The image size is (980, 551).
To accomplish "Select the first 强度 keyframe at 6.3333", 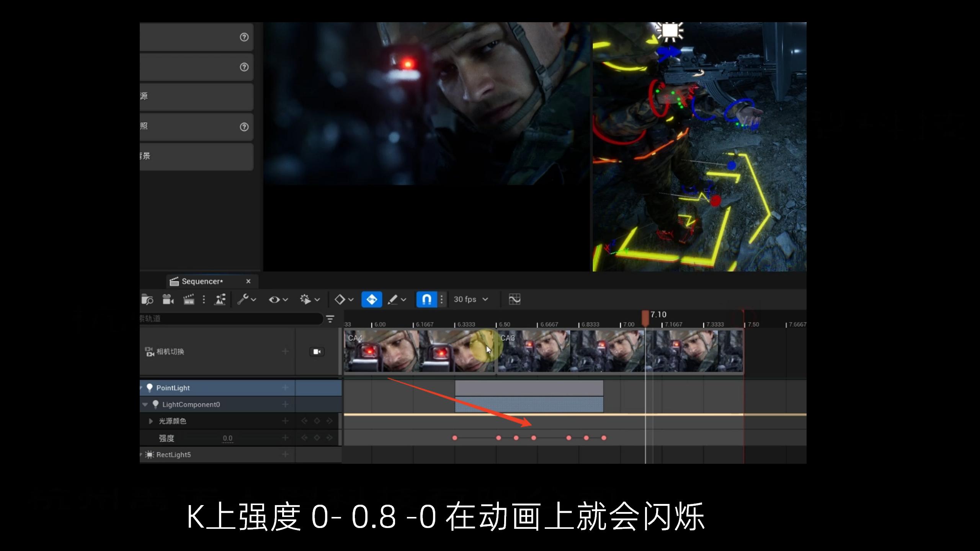I will (455, 438).
